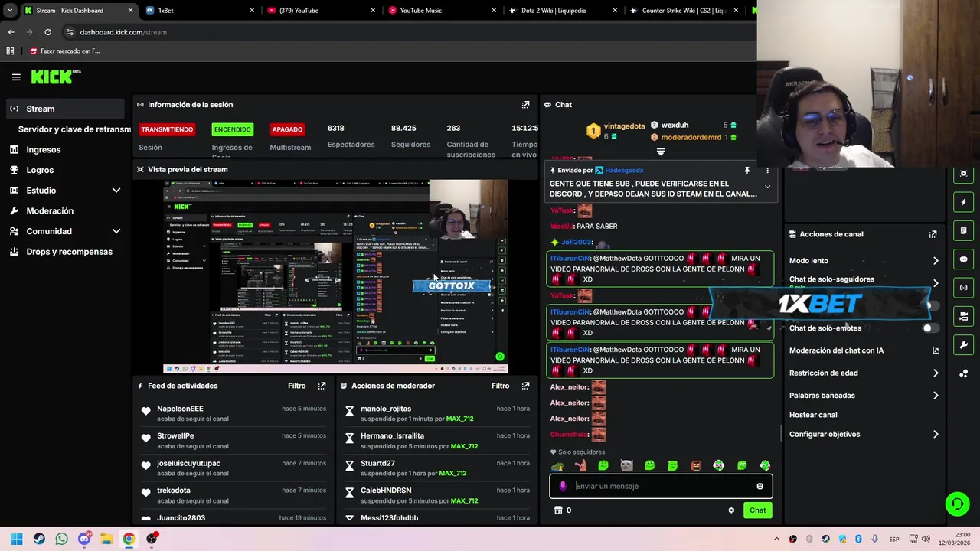Image resolution: width=980 pixels, height=551 pixels.
Task: Toggle the stream preview widget icon in right rail
Action: (964, 174)
